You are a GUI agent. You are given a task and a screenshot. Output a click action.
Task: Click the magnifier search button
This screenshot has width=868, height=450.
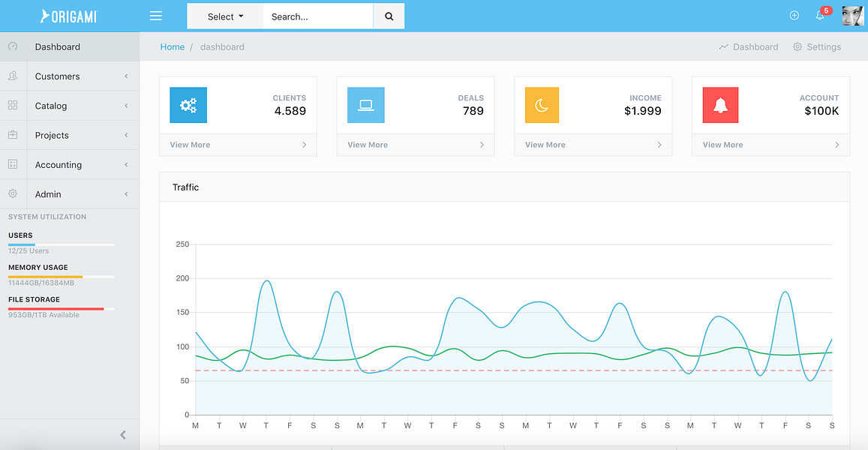(389, 16)
